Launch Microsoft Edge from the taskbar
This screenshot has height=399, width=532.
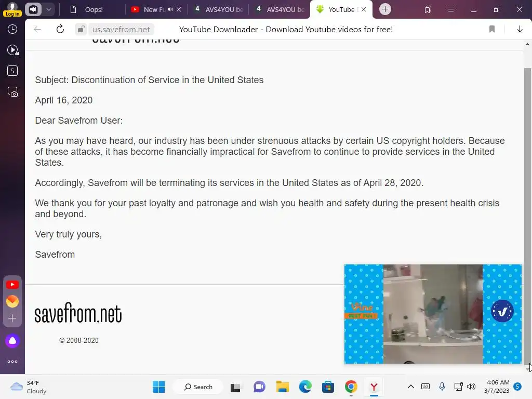click(x=305, y=387)
